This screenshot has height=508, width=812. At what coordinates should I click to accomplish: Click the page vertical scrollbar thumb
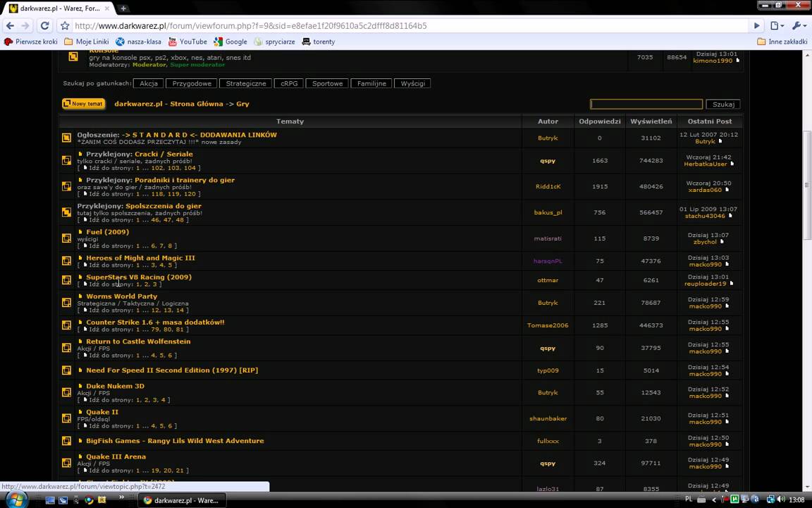[806, 185]
